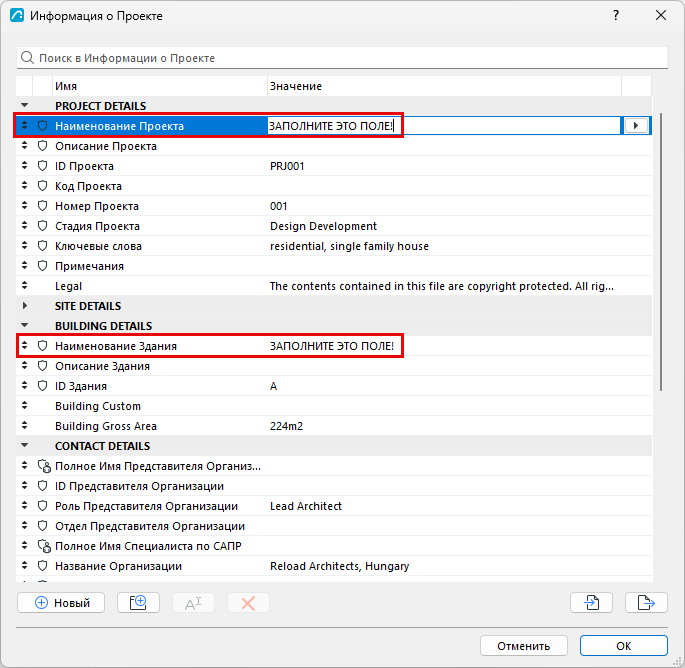The height and width of the screenshot is (668, 685).
Task: Click the reorder handle of Legal row
Action: pyautogui.click(x=24, y=286)
